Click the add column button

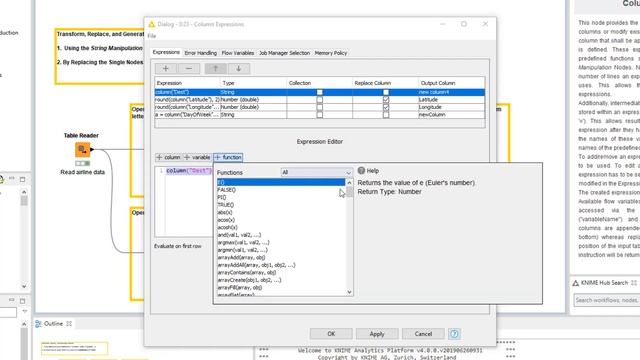[168, 157]
